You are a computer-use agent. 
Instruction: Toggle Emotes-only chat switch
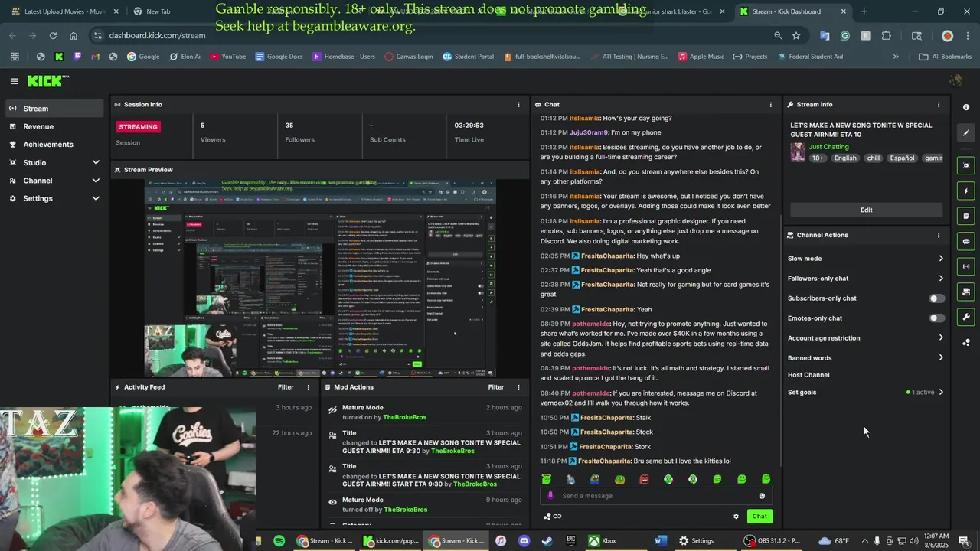[x=936, y=318]
